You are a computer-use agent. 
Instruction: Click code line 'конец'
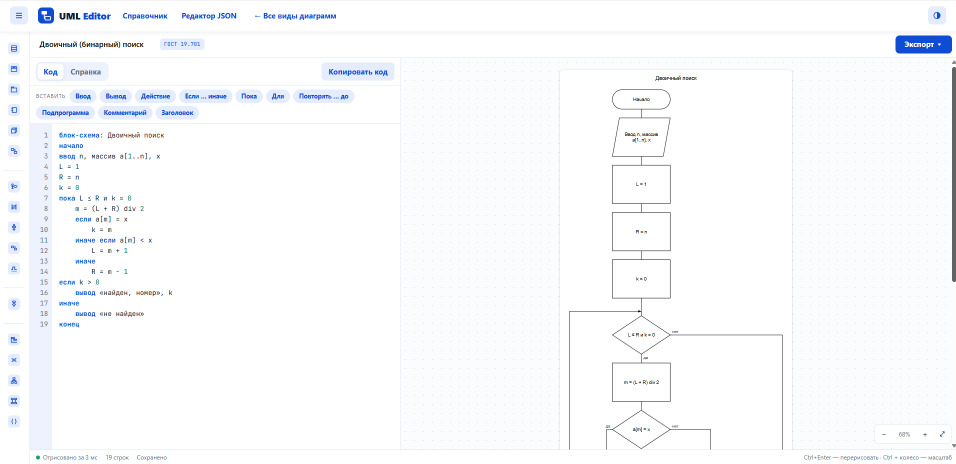pyautogui.click(x=69, y=324)
